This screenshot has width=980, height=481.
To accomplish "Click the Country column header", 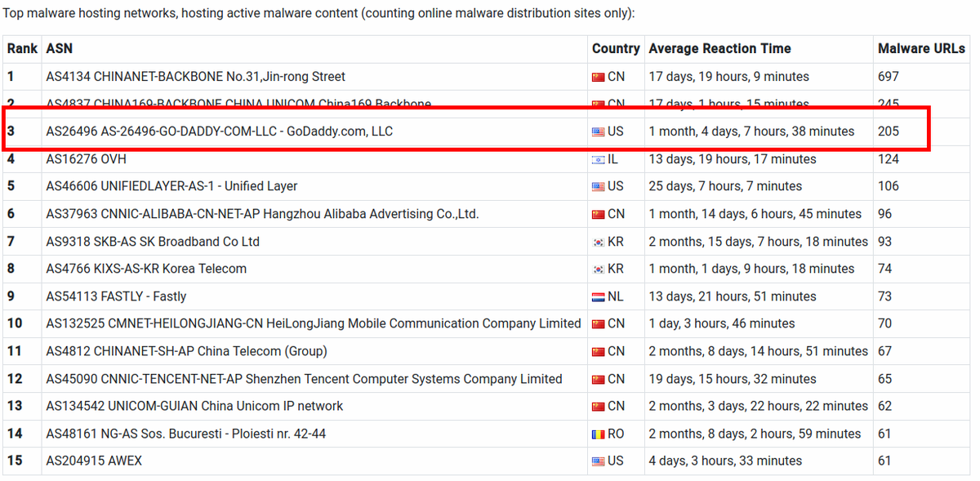I will tap(616, 49).
